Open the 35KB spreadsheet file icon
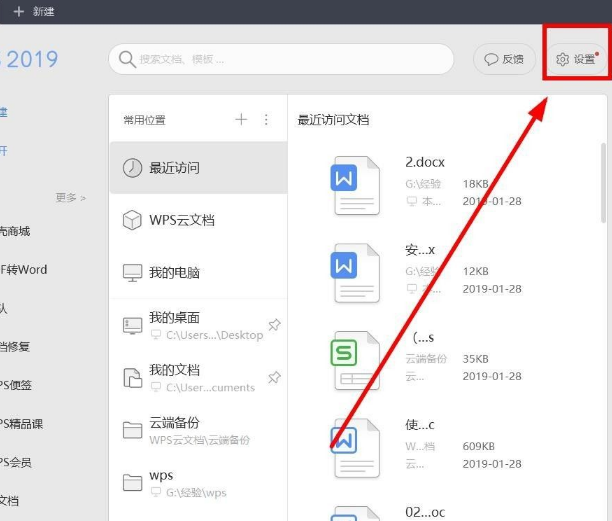This screenshot has width=612, height=521. pyautogui.click(x=355, y=361)
